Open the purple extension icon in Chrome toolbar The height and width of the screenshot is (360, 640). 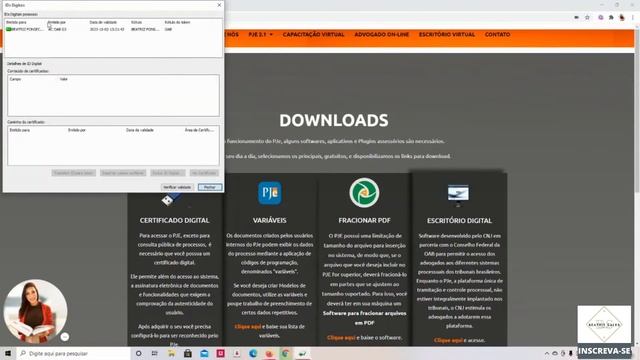(600, 18)
